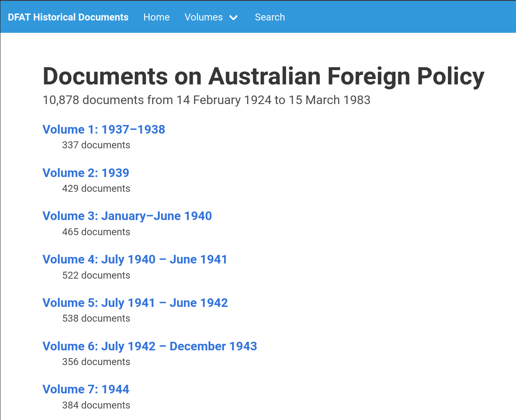Open Volume 6: July 1942 – December 1943
This screenshot has width=516, height=420.
click(x=150, y=346)
